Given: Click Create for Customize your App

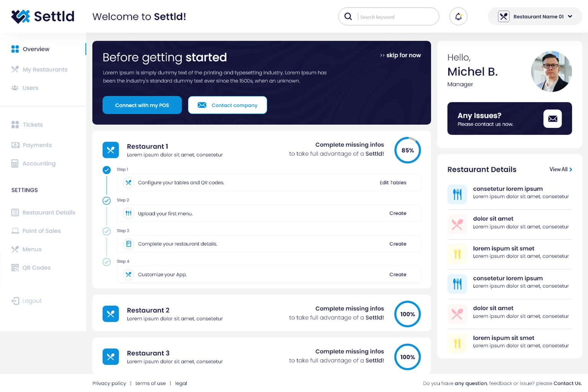Looking at the screenshot, I should (x=398, y=274).
